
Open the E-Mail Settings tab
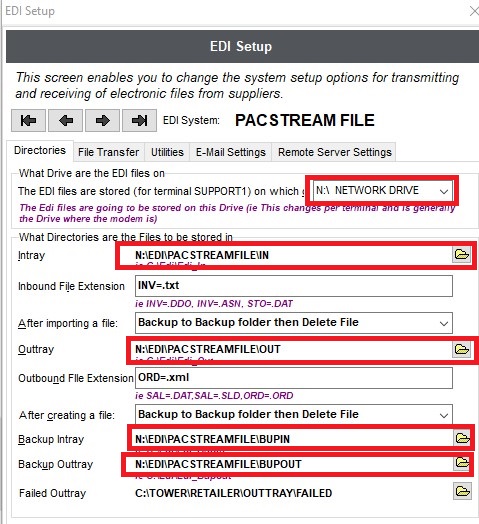pyautogui.click(x=231, y=152)
